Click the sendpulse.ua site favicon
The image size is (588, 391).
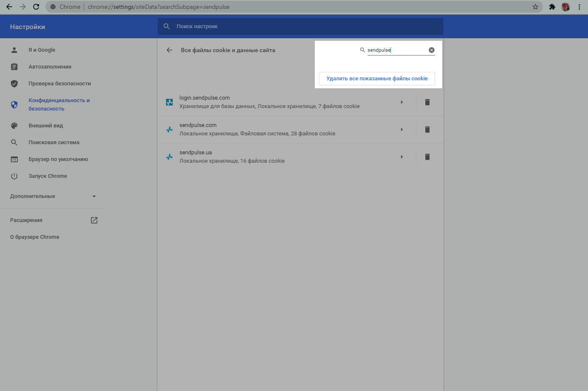[169, 157]
